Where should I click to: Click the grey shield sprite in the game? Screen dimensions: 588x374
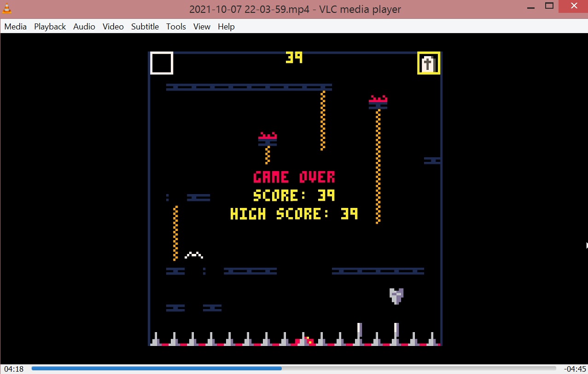tap(396, 296)
